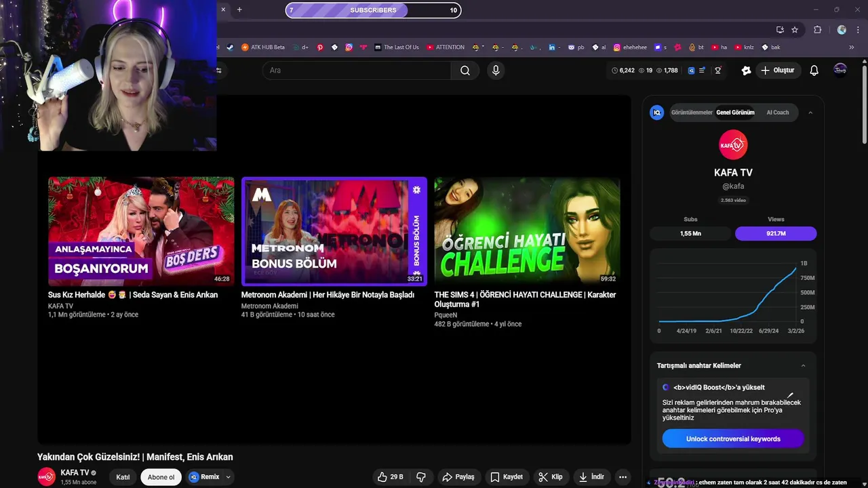Open the account avatar menu
Image resolution: width=868 pixels, height=488 pixels.
coord(840,70)
